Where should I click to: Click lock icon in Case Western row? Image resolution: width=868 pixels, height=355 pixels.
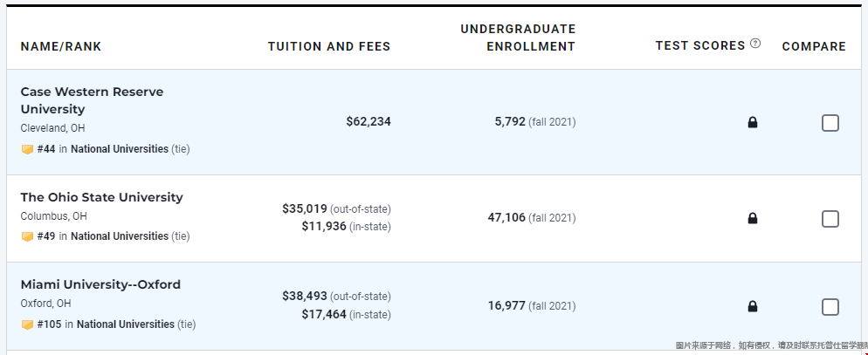tap(753, 122)
